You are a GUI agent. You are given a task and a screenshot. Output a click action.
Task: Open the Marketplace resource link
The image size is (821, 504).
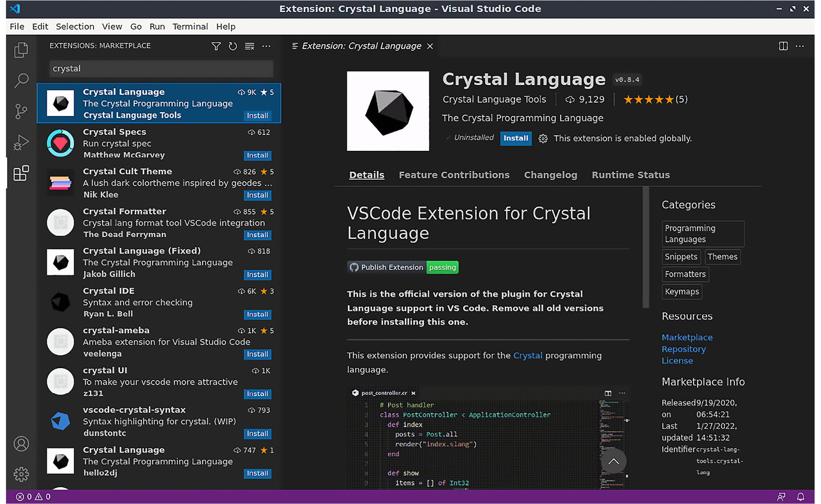coord(687,337)
